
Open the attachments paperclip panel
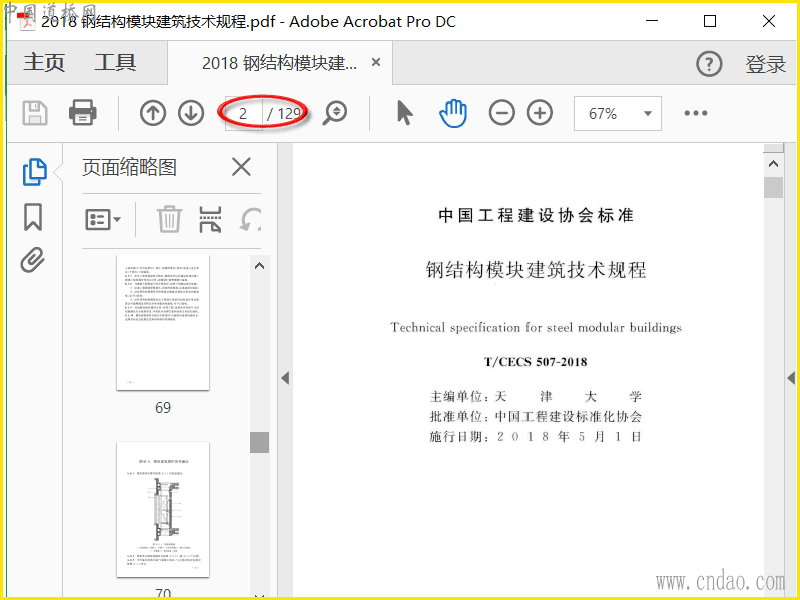coord(33,261)
